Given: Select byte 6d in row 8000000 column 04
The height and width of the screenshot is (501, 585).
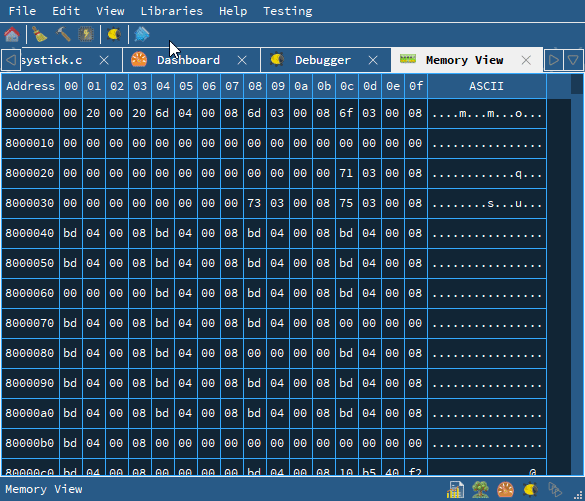Looking at the screenshot, I should (162, 113).
